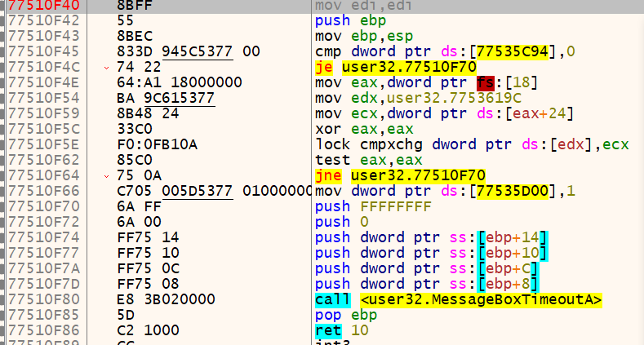Click bytes BA 9C615377
This screenshot has height=345, width=644.
166,98
